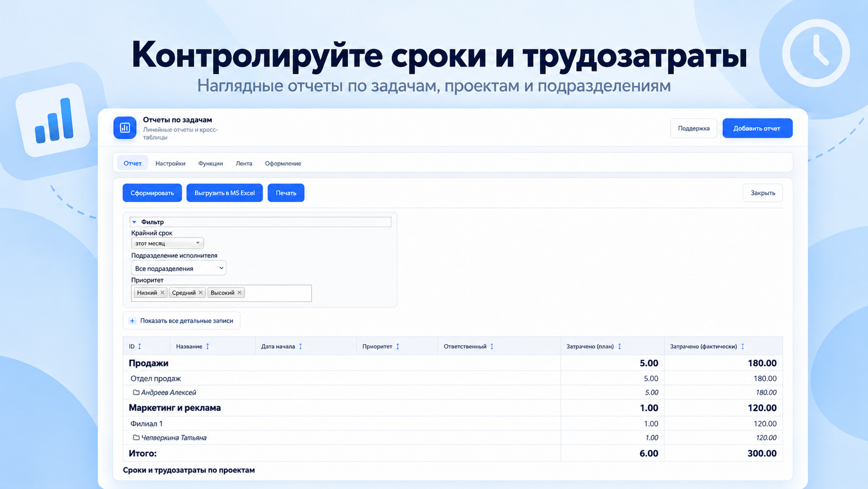Sort by Название column arrows
Image resolution: width=868 pixels, height=489 pixels.
click(x=208, y=347)
